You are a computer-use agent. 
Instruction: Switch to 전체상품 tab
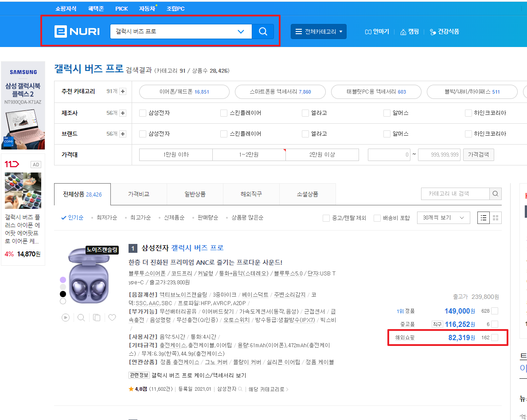(x=82, y=194)
